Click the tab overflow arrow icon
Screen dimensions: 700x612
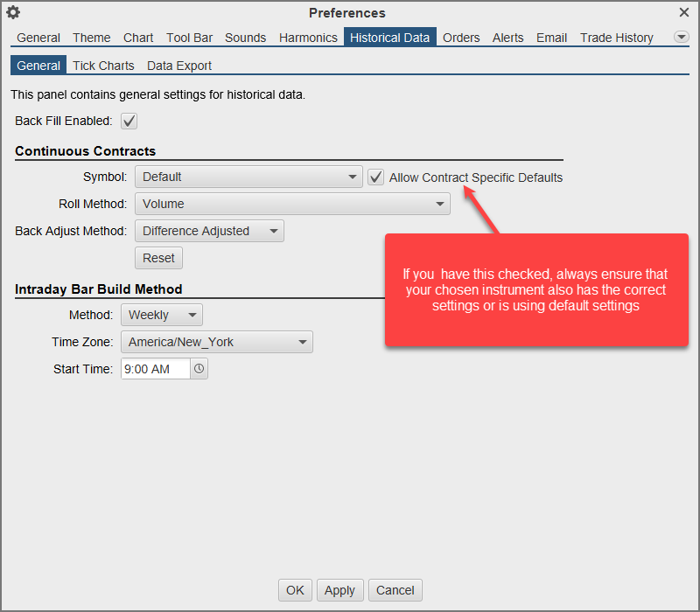coord(681,37)
